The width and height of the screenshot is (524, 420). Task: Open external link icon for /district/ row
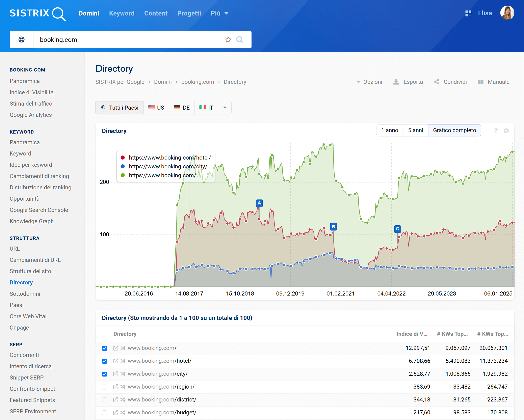point(116,400)
